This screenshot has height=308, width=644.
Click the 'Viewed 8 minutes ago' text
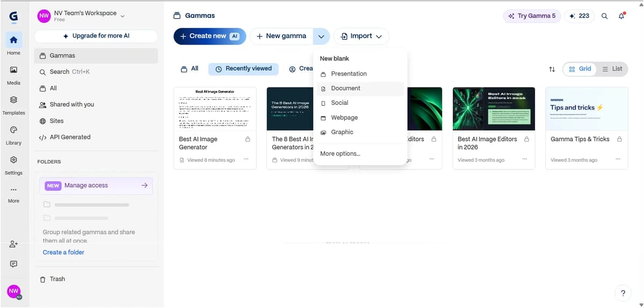tap(211, 160)
